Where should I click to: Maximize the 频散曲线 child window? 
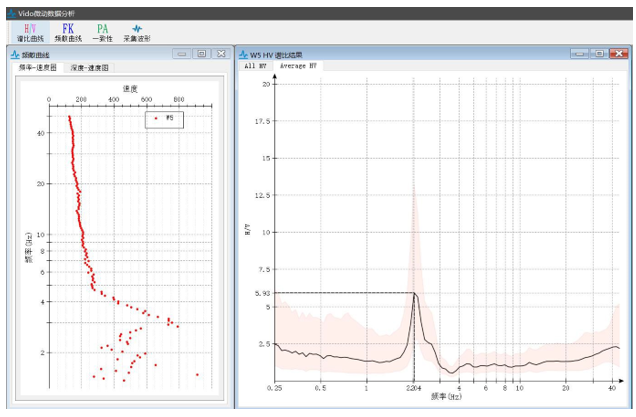(201, 53)
